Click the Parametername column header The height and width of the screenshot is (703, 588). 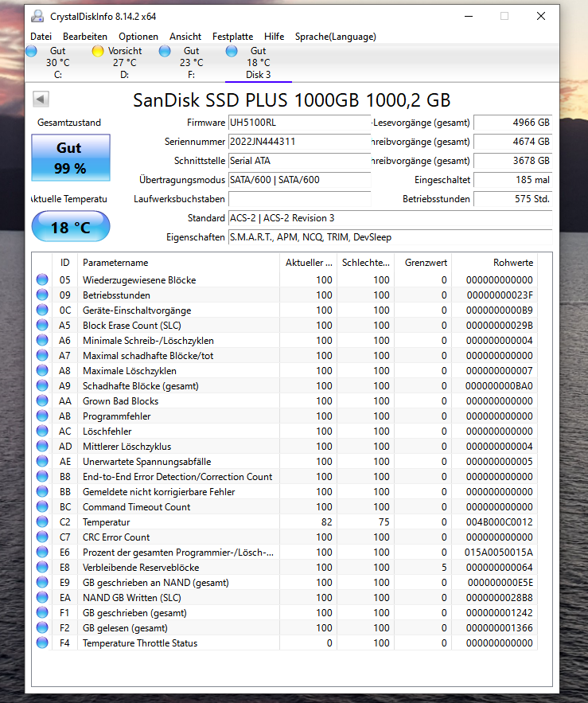178,263
